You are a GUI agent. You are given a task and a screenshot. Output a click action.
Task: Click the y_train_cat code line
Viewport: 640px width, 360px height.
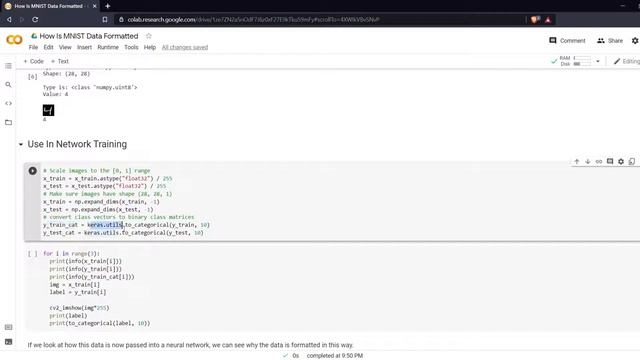point(126,225)
